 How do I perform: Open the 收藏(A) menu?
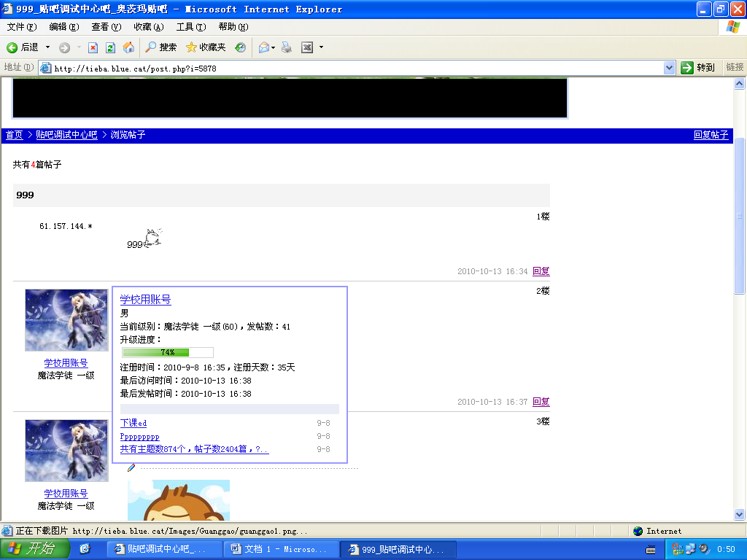point(149,27)
